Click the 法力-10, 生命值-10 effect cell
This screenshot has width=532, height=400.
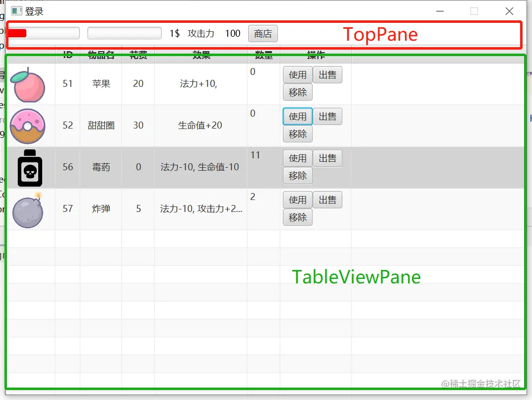pyautogui.click(x=201, y=167)
